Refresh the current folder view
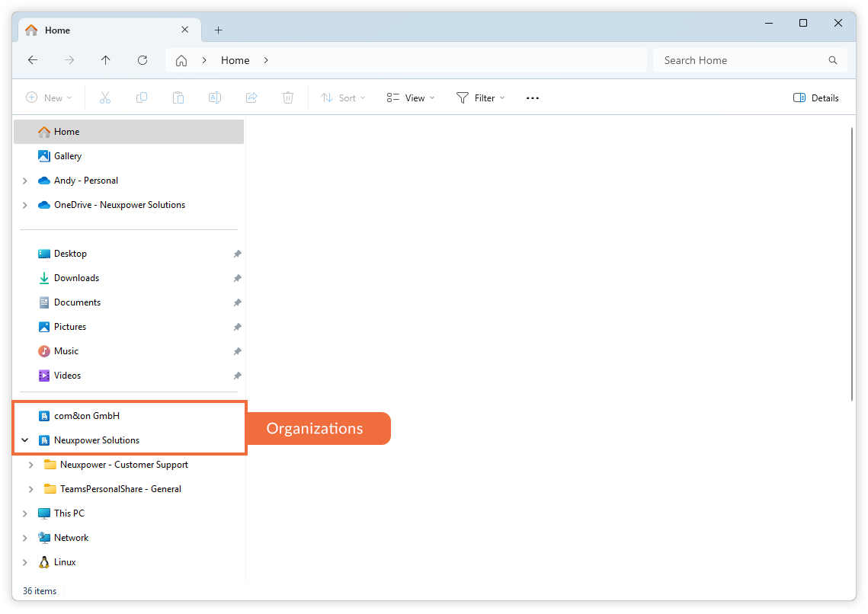This screenshot has height=614, width=868. point(143,59)
